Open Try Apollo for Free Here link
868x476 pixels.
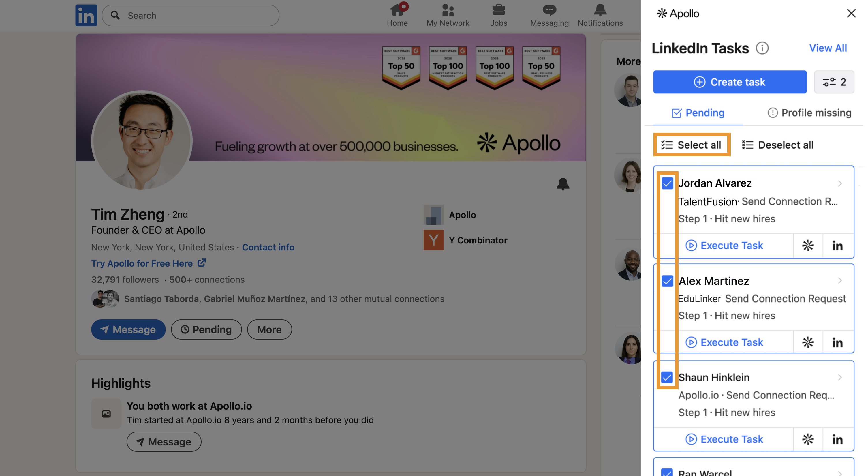tap(149, 263)
